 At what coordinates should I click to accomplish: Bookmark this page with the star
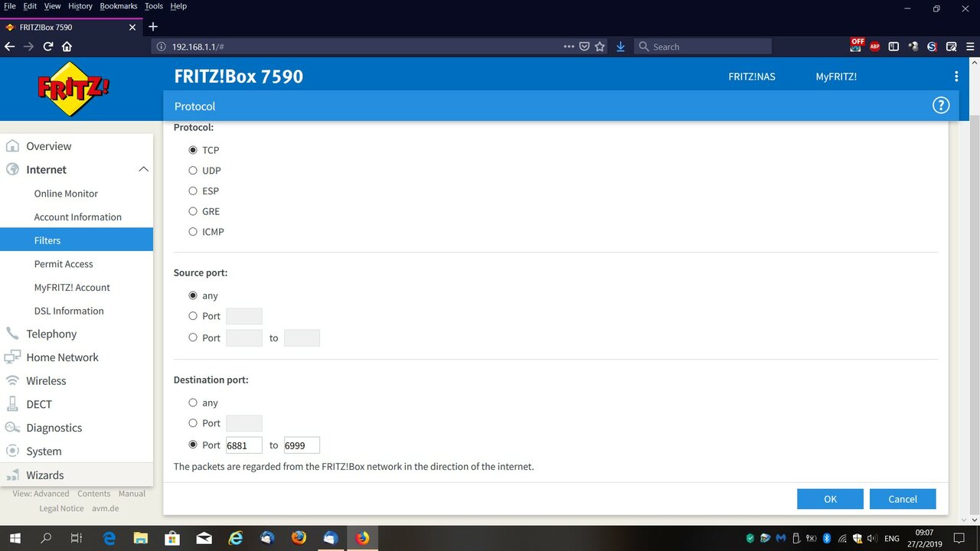(x=599, y=47)
